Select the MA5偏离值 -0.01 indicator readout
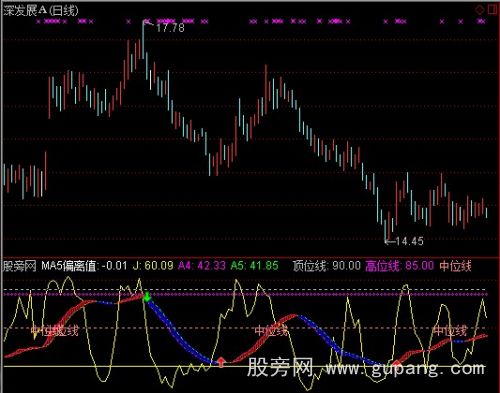 point(84,266)
